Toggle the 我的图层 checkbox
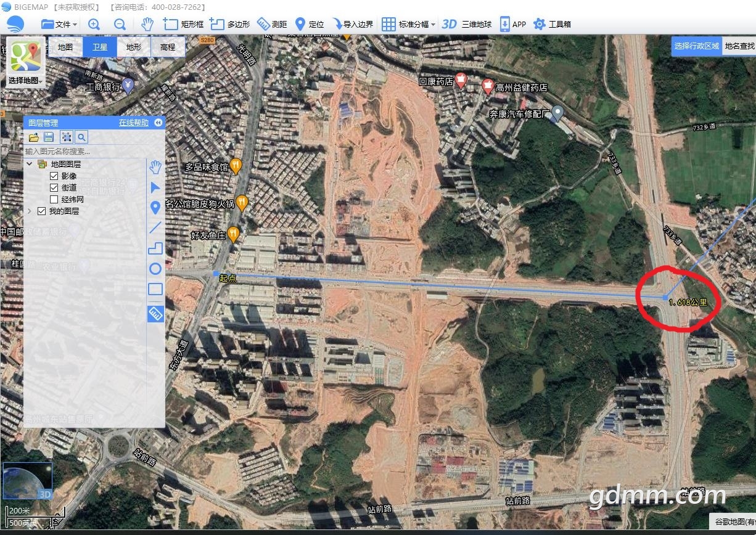Viewport: 756px width, 535px height. click(41, 211)
